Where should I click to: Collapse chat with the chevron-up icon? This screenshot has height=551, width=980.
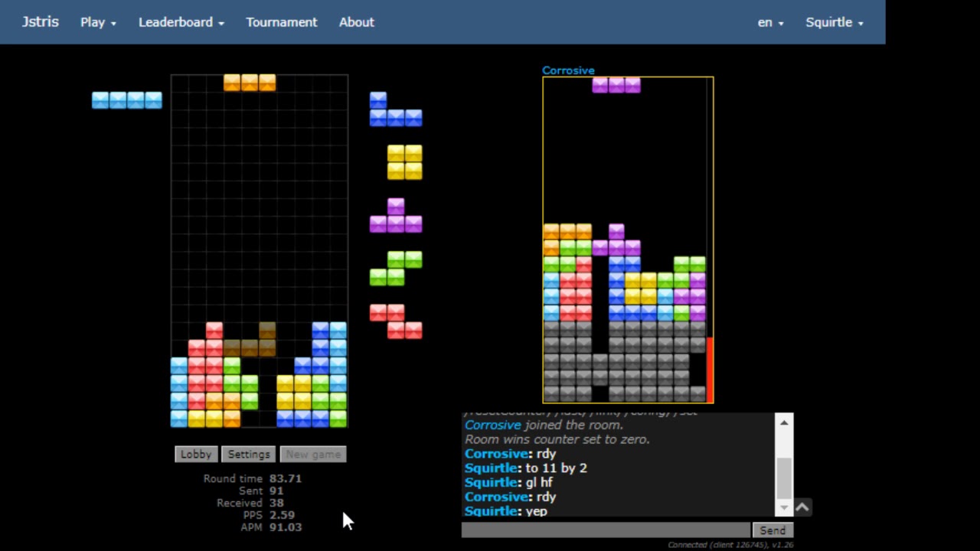tap(802, 507)
